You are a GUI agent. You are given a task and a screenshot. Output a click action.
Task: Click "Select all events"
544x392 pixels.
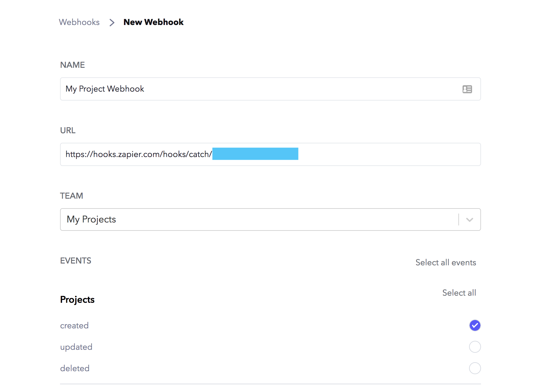click(445, 262)
